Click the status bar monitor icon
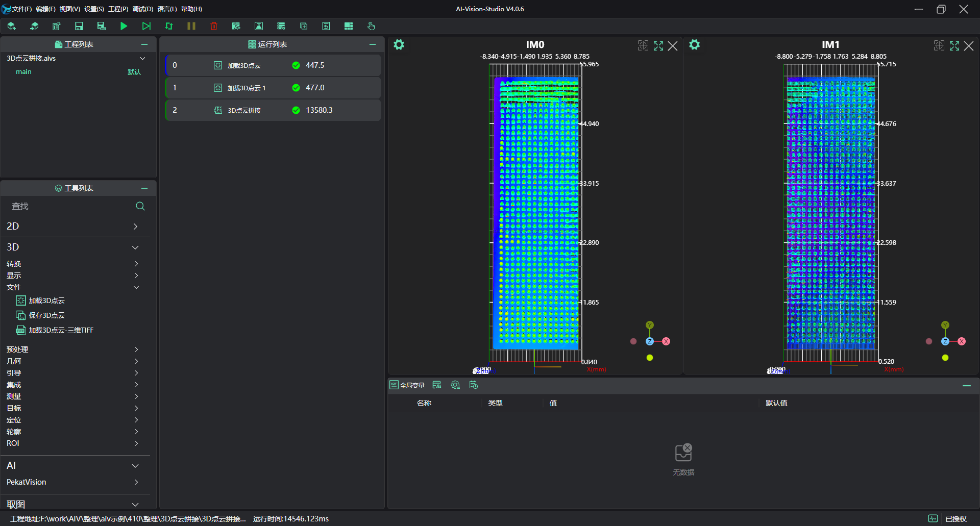Image resolution: width=980 pixels, height=526 pixels. click(x=933, y=518)
